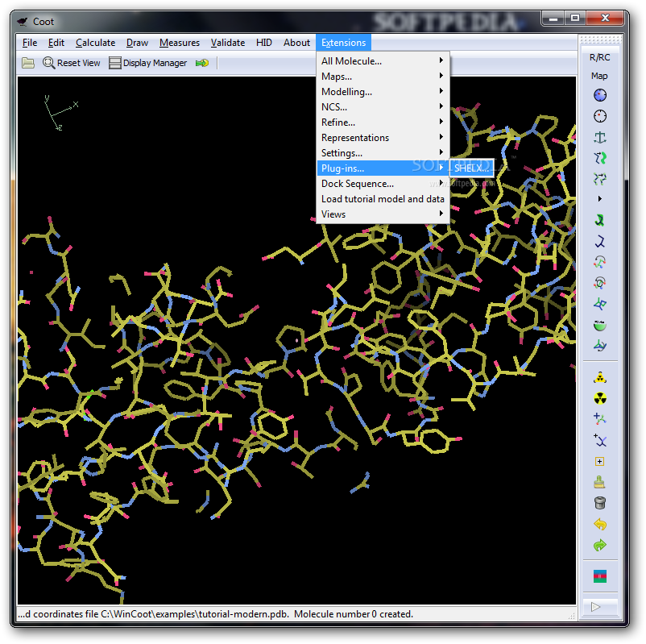Expand the Representations submenu
Screen dimensions: 646x644
click(383, 137)
